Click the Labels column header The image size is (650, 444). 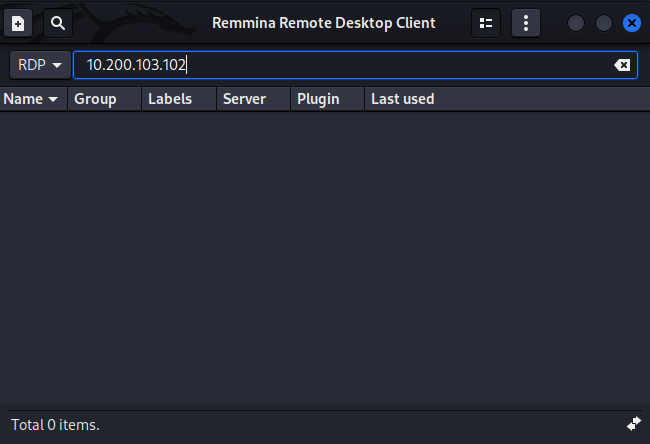click(169, 99)
